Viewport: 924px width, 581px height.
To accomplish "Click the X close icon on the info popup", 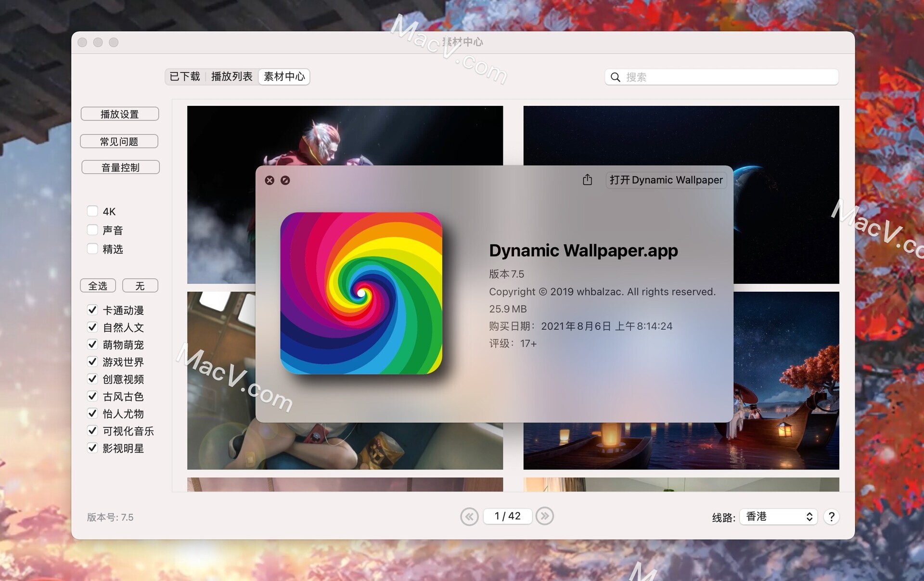I will [269, 180].
